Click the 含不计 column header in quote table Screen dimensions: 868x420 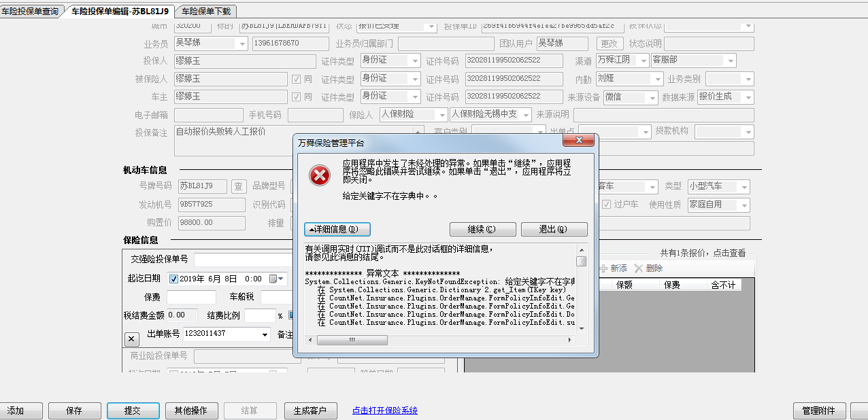722,285
